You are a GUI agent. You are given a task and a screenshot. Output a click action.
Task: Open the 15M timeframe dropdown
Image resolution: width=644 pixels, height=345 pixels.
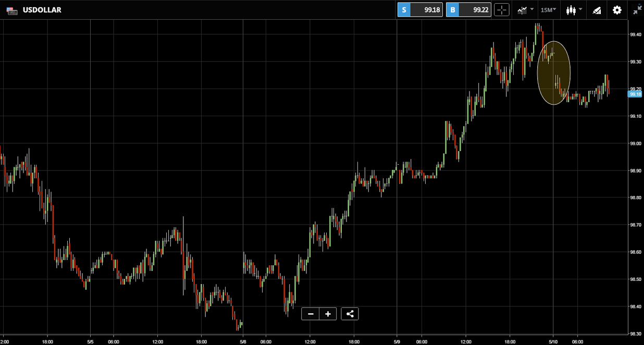548,10
